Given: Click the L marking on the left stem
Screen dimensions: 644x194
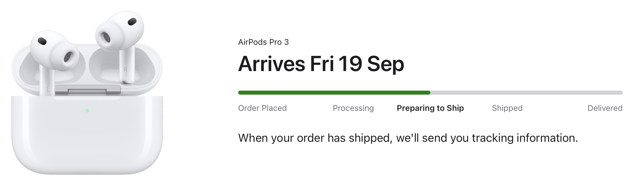Looking at the screenshot, I should pyautogui.click(x=48, y=89).
